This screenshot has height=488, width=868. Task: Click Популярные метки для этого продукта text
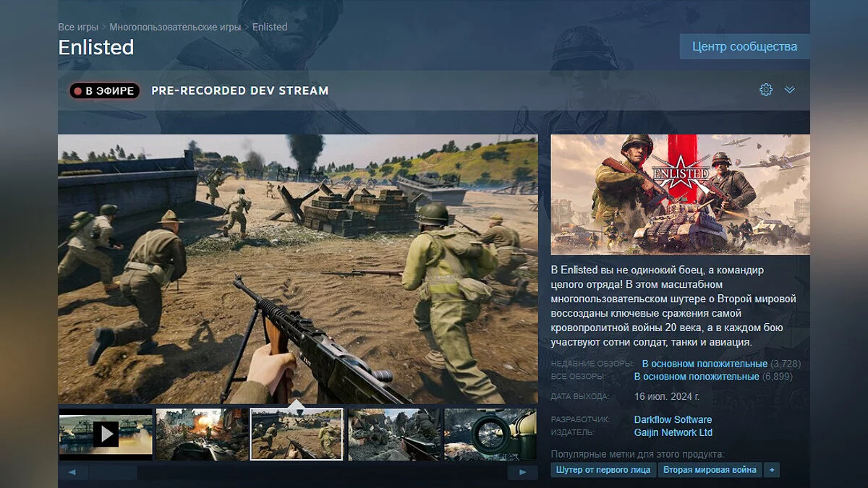point(637,454)
